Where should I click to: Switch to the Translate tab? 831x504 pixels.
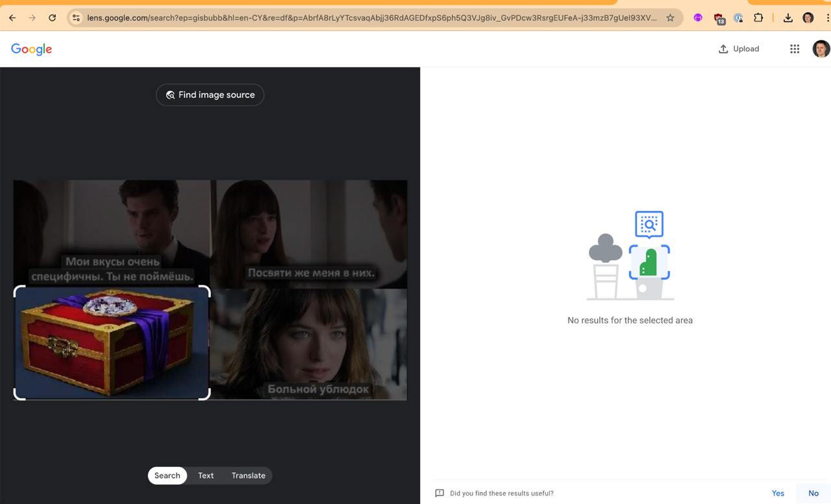click(x=248, y=475)
